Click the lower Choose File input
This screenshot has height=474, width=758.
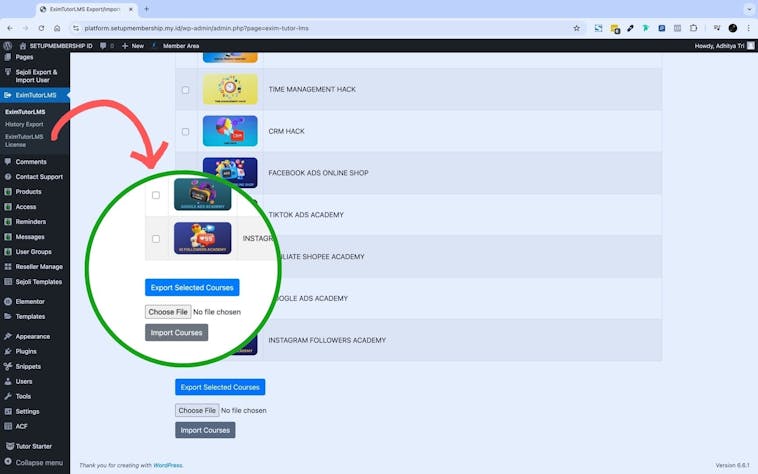tap(197, 410)
